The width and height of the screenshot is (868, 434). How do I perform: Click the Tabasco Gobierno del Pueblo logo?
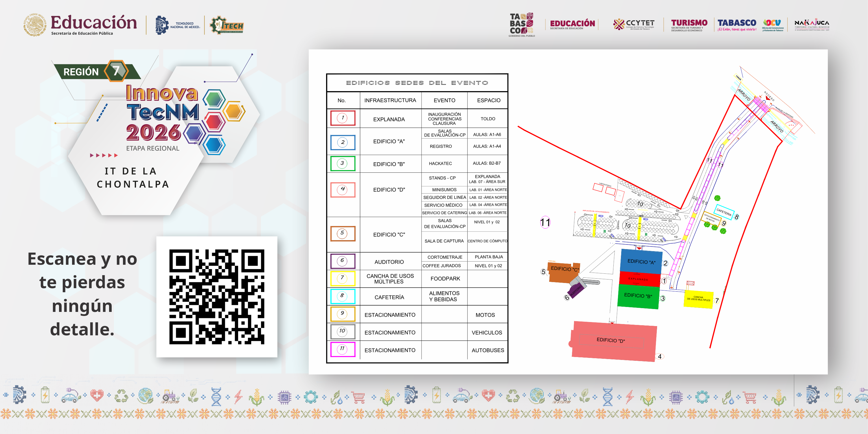click(x=522, y=25)
